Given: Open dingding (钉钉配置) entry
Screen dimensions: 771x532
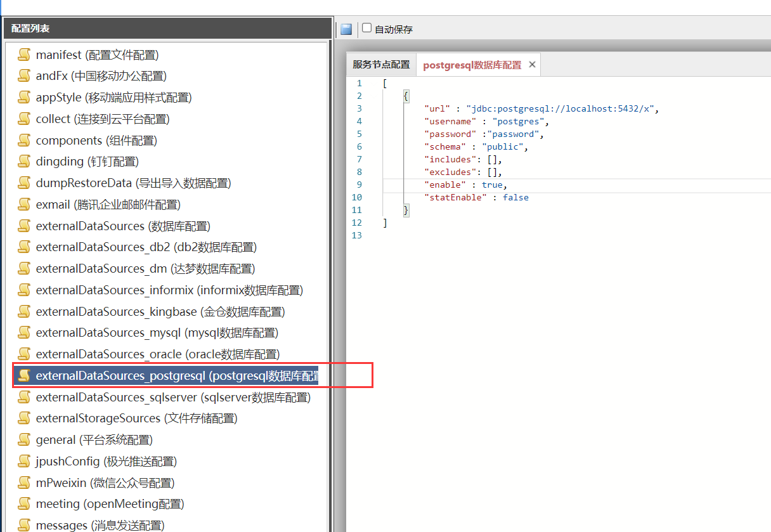Looking at the screenshot, I should pos(87,162).
